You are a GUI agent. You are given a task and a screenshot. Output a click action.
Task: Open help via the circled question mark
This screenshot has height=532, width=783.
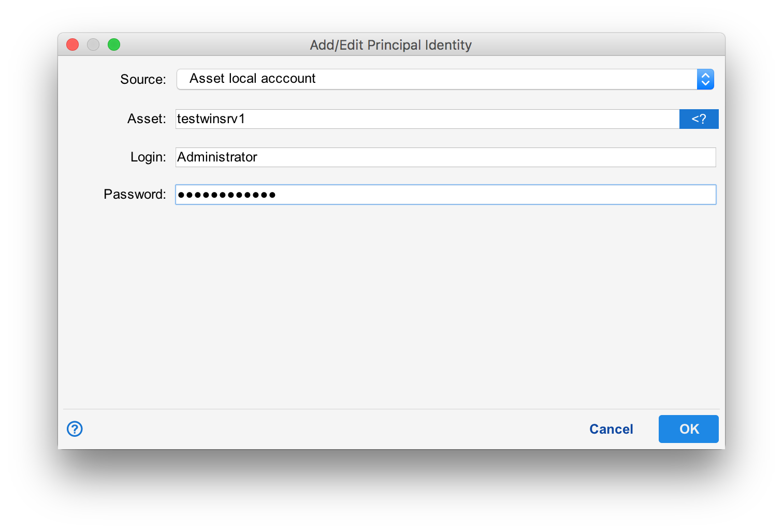click(74, 429)
